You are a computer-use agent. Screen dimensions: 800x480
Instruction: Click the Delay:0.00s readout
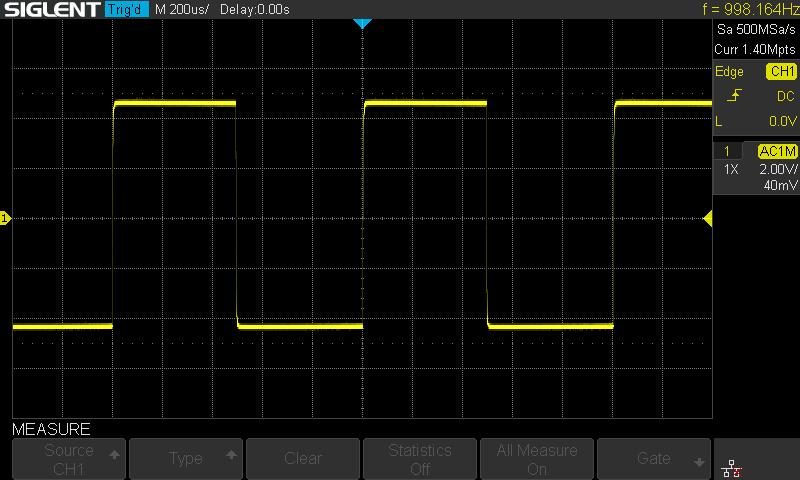point(255,9)
